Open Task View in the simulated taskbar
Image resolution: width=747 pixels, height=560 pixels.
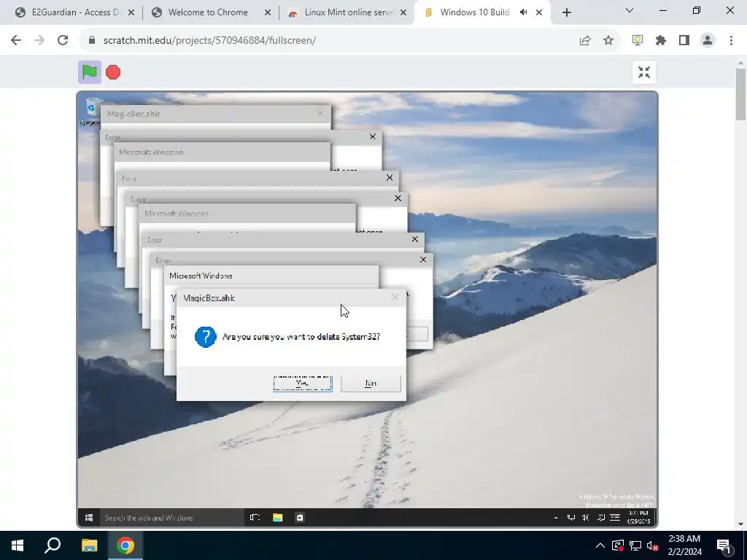point(255,518)
